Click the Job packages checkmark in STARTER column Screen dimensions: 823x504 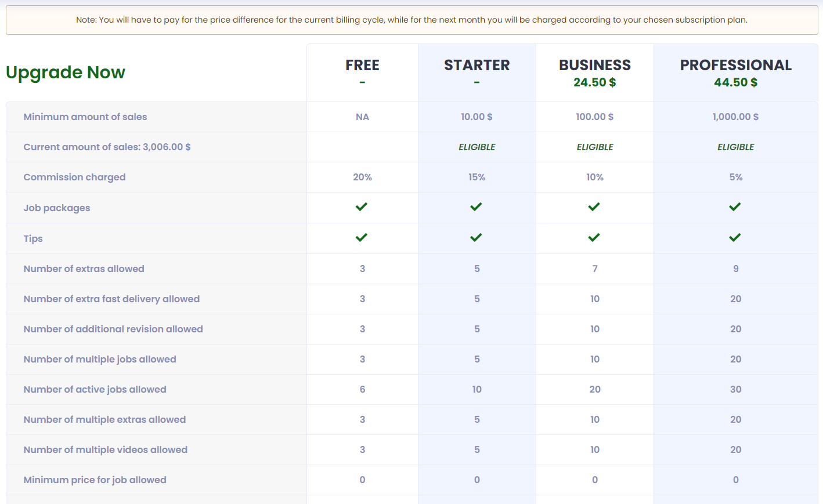(x=477, y=207)
